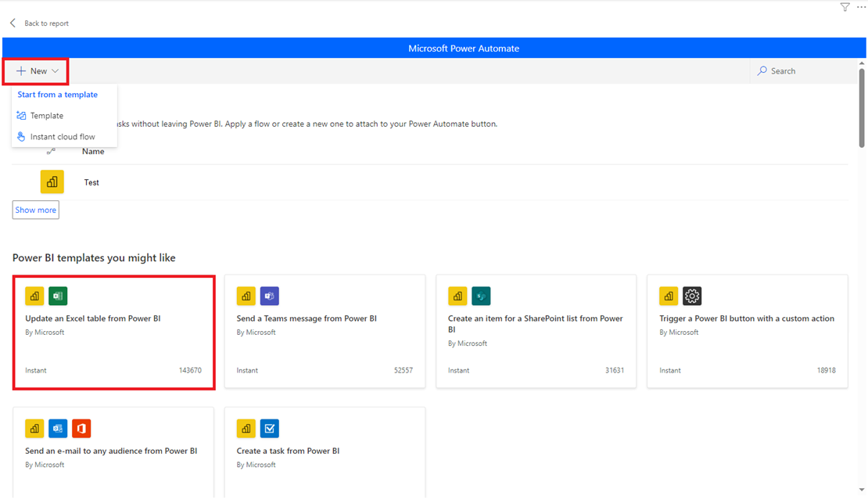Open the New dropdown button

(37, 71)
